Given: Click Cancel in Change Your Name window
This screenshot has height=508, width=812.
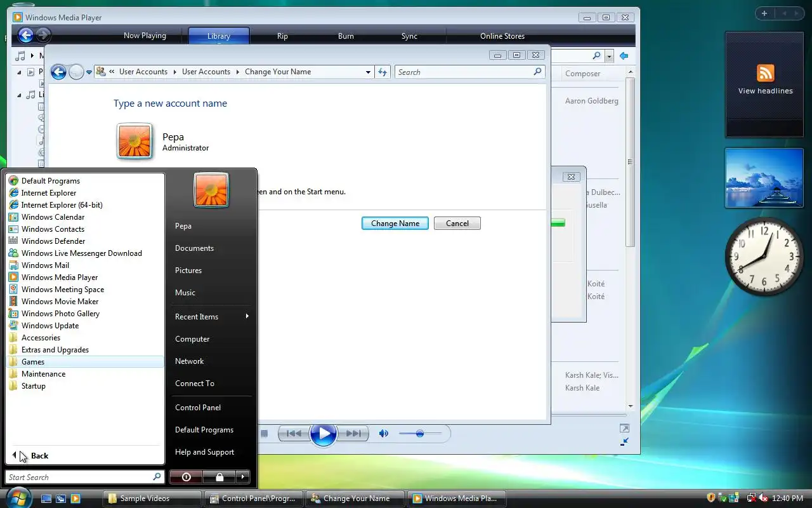Looking at the screenshot, I should [457, 224].
